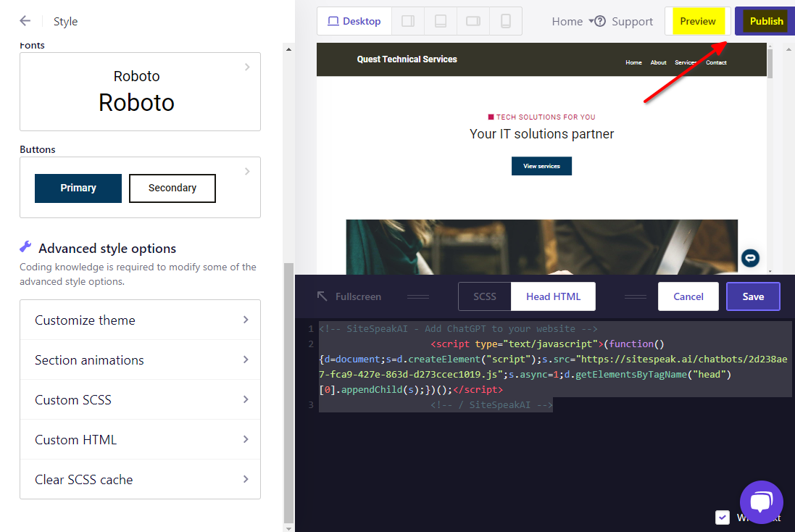The height and width of the screenshot is (532, 795).
Task: Expand the Customize theme option
Action: point(140,320)
